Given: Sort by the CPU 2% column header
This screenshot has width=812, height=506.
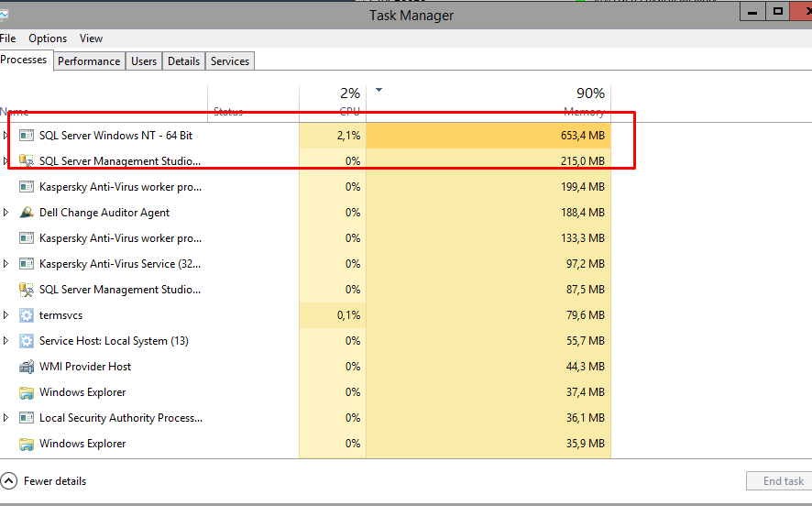Looking at the screenshot, I should [x=333, y=103].
